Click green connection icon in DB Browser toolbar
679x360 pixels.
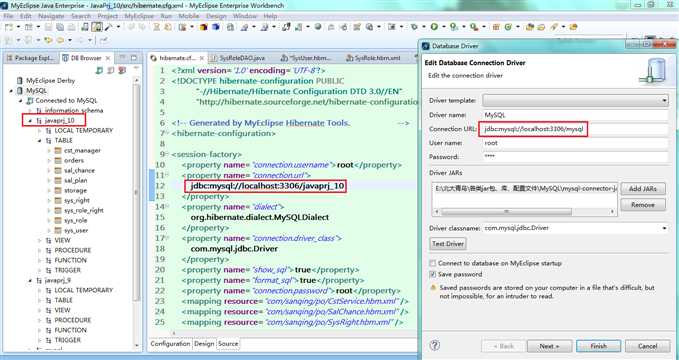point(100,70)
